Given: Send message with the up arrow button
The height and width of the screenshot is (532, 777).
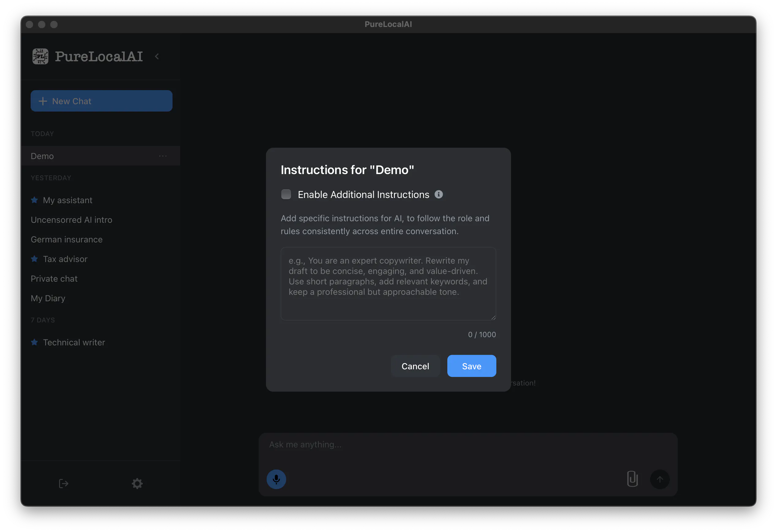Looking at the screenshot, I should (x=660, y=479).
